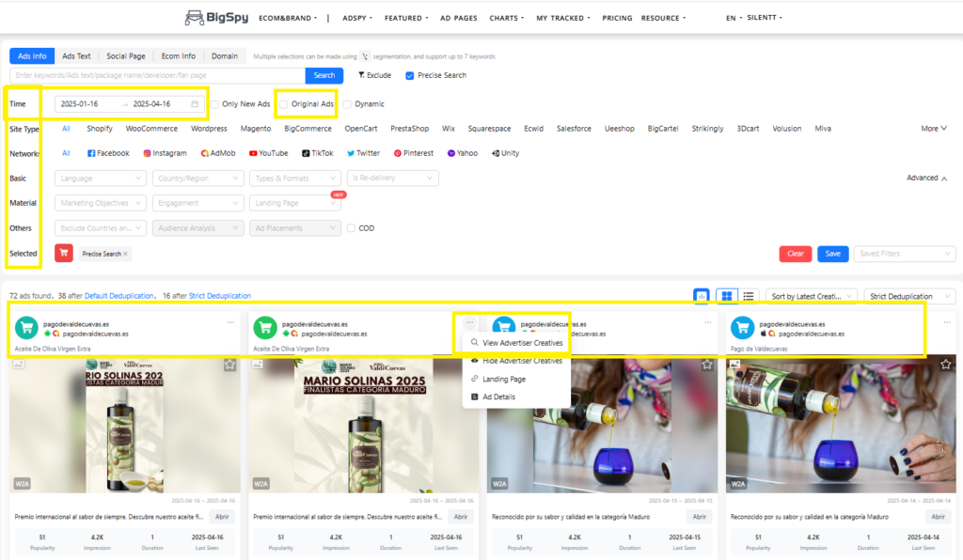Select the YouTube network filter
The image size is (963, 560).
pyautogui.click(x=268, y=153)
